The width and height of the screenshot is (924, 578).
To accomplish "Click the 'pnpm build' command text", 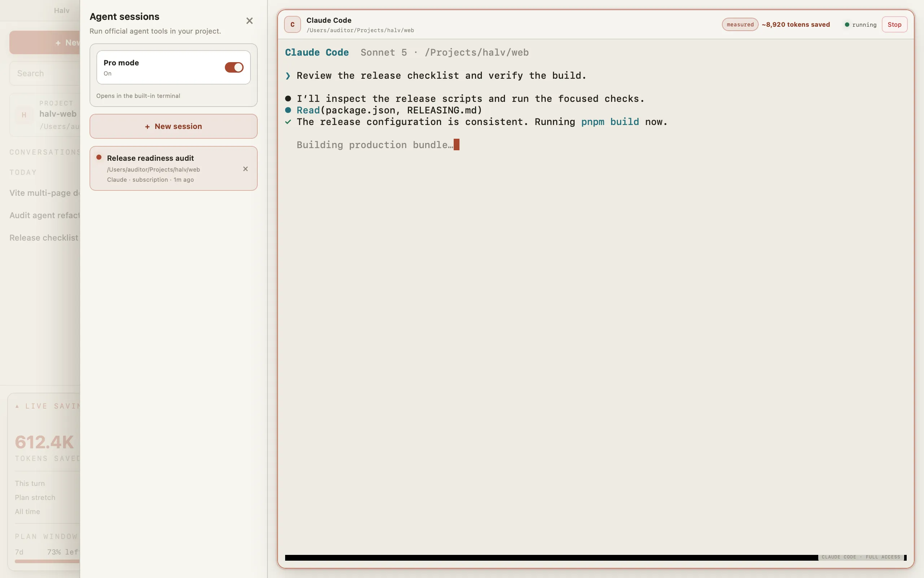I will [610, 122].
